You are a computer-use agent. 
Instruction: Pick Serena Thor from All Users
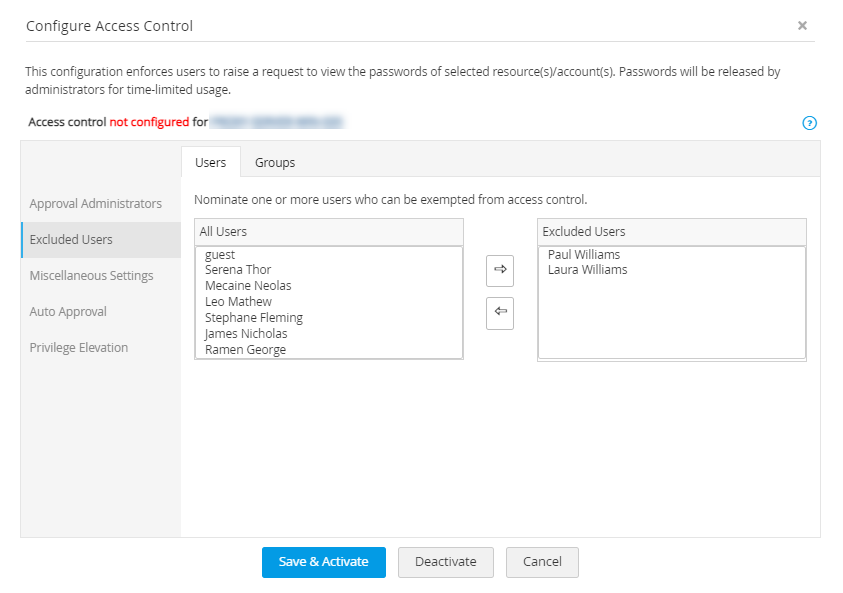pos(238,270)
